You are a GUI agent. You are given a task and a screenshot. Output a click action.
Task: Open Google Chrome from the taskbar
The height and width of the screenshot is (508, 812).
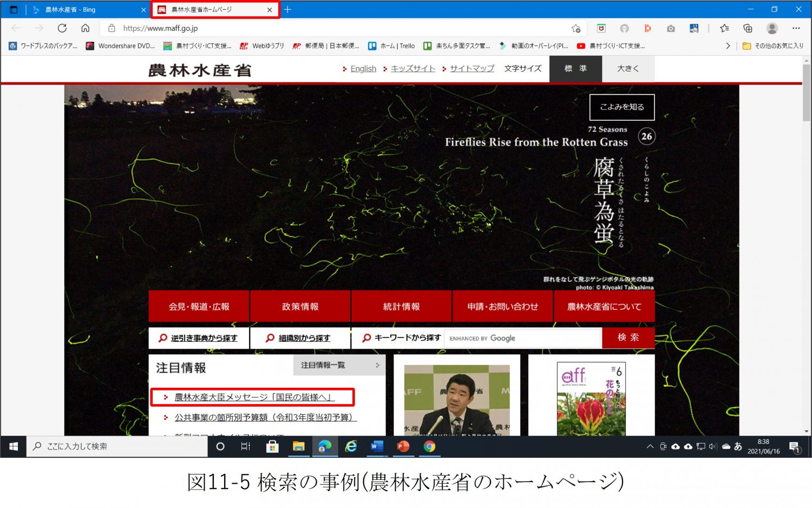(x=429, y=446)
